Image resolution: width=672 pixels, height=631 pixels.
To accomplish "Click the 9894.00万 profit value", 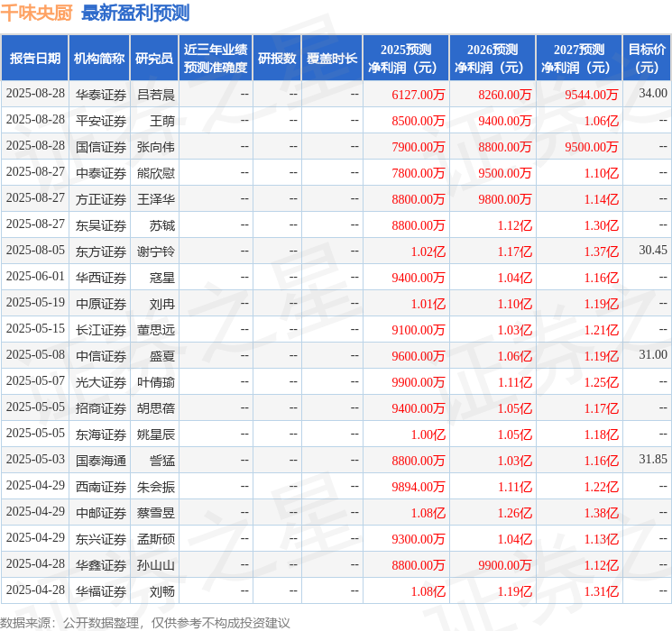I will click(419, 487).
